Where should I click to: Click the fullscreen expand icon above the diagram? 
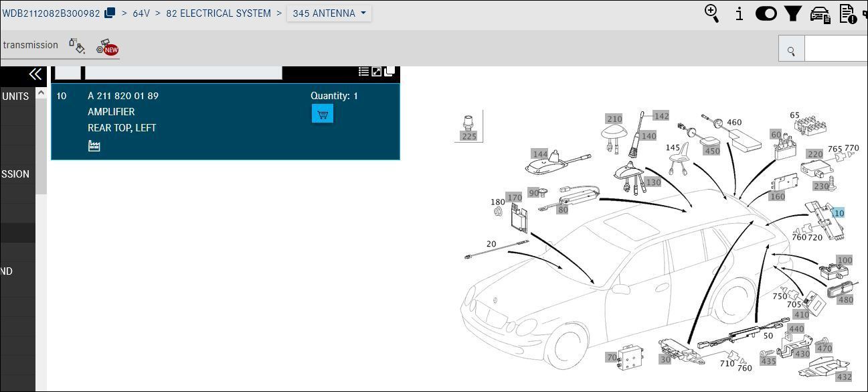pos(376,70)
